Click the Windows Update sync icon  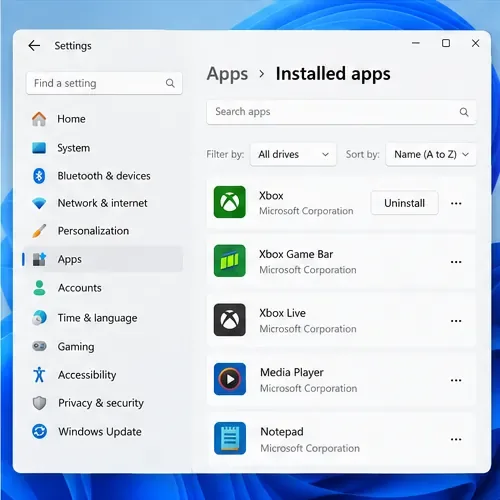point(39,431)
